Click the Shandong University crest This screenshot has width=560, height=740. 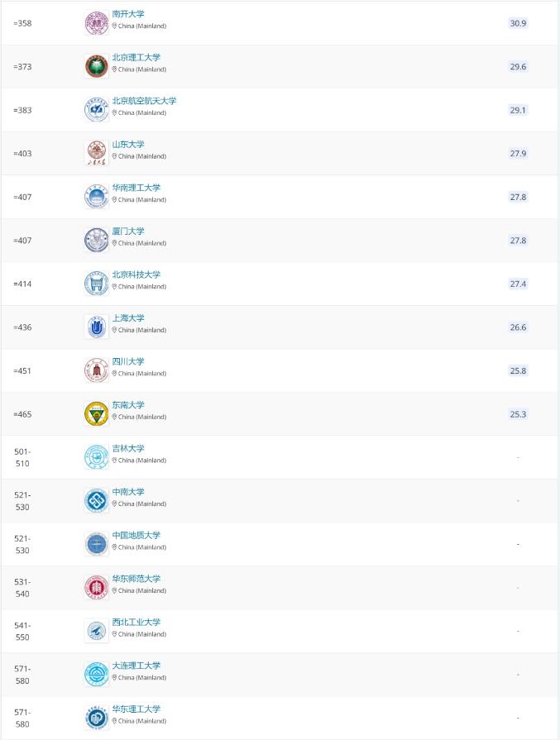tap(97, 150)
